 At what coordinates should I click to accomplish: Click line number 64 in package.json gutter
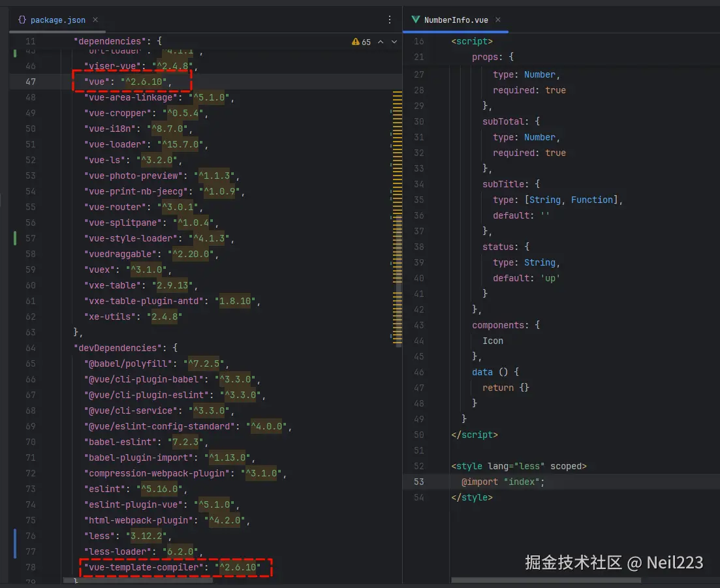click(x=30, y=348)
